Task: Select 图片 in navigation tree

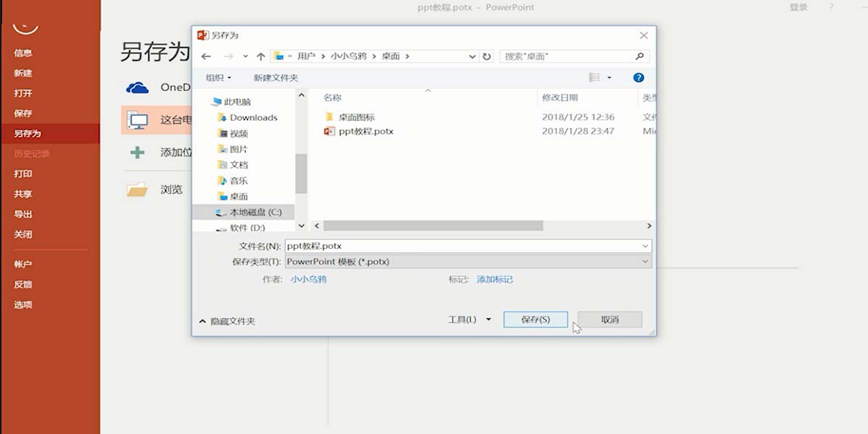Action: [233, 149]
